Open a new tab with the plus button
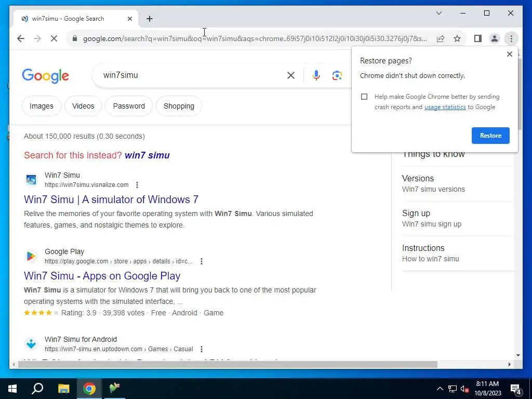Image resolution: width=532 pixels, height=399 pixels. (x=150, y=19)
